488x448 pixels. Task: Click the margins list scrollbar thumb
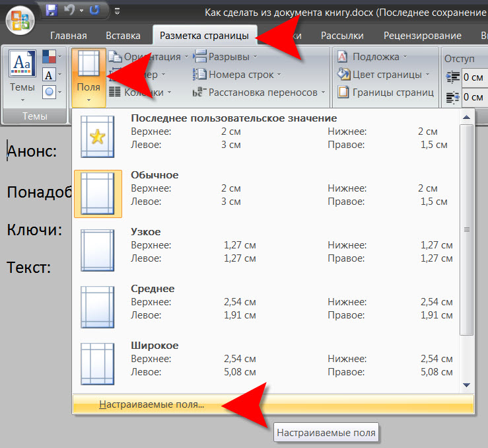466,230
